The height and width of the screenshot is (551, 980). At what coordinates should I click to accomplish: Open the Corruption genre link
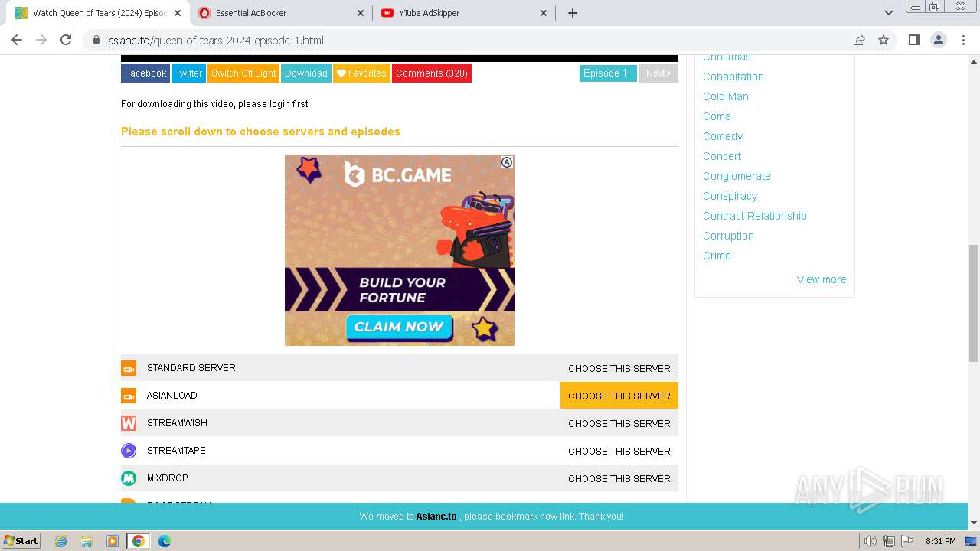coord(728,236)
